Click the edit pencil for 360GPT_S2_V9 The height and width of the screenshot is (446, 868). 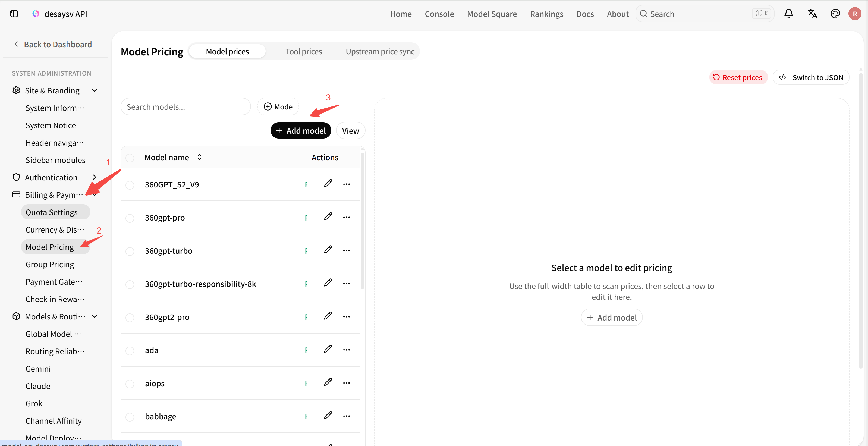[328, 183]
